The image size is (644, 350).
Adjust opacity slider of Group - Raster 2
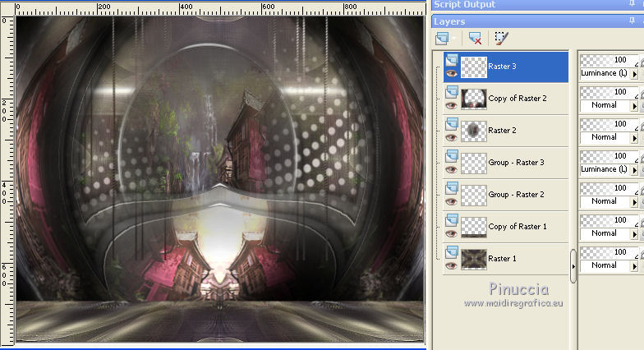(x=609, y=189)
